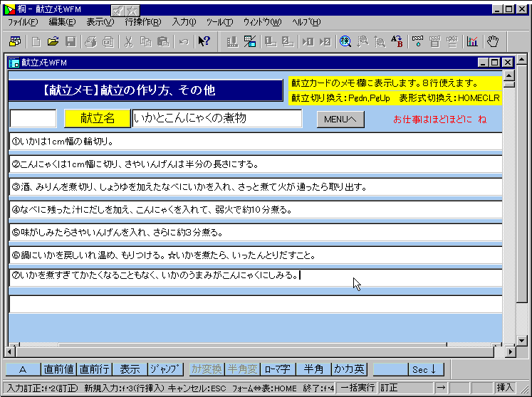Click the yellow 献立名 label
The width and height of the screenshot is (532, 397).
point(98,119)
